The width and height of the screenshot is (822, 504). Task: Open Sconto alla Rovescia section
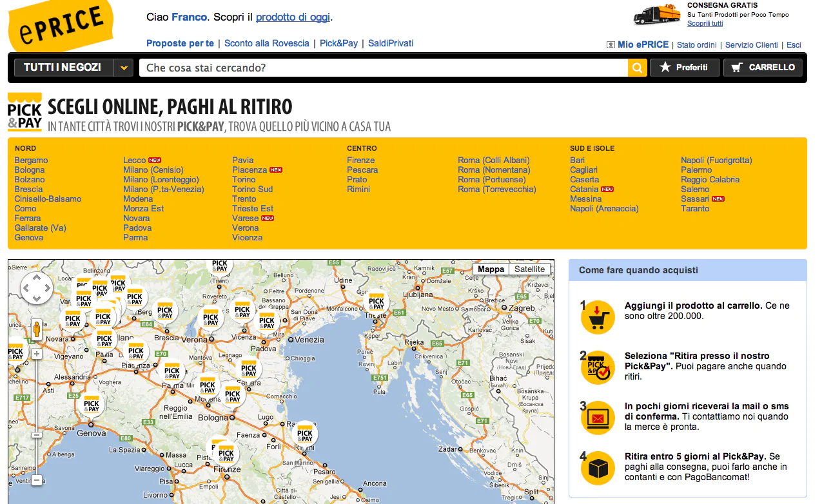coord(267,44)
